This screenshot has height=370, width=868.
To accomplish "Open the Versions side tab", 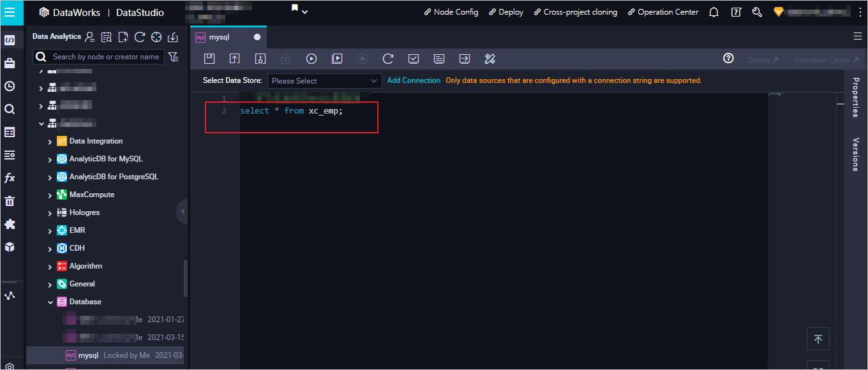I will [x=856, y=154].
